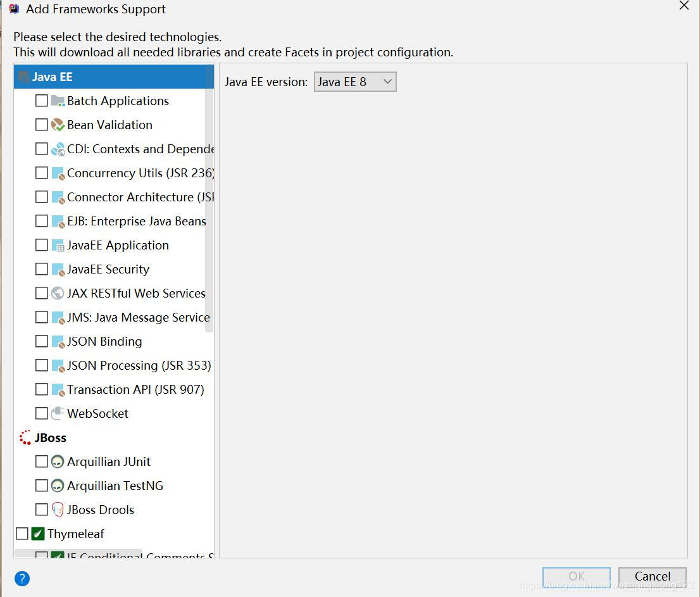Tick the Arquillian TestNG checkbox
This screenshot has height=597, width=700.
coord(42,486)
